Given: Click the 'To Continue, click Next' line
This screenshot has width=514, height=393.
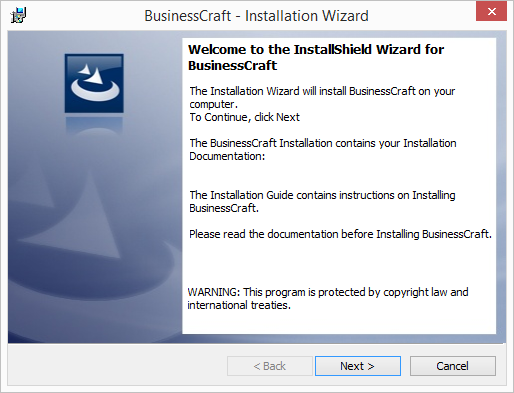Looking at the screenshot, I should 244,117.
